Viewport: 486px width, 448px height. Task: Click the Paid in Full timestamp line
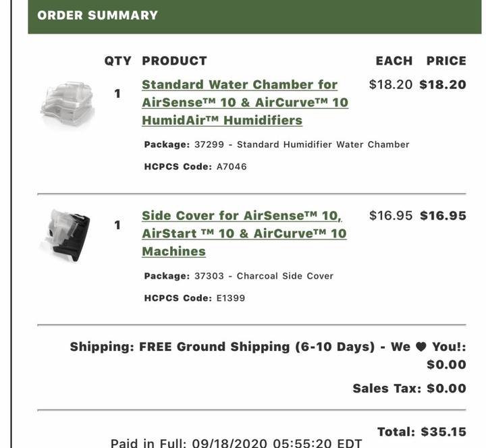pos(236,443)
